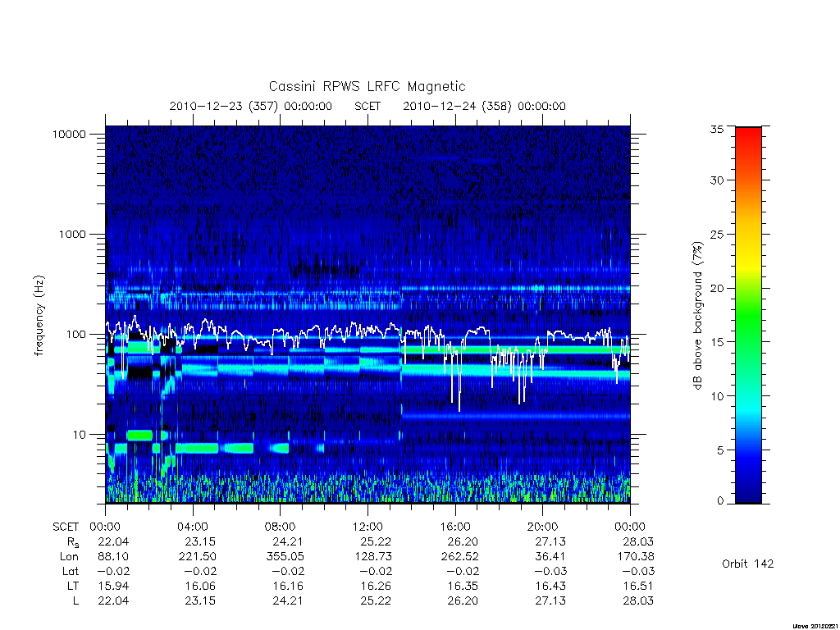
Task: Click the 16:00 SCET time tick label
Action: tap(454, 527)
